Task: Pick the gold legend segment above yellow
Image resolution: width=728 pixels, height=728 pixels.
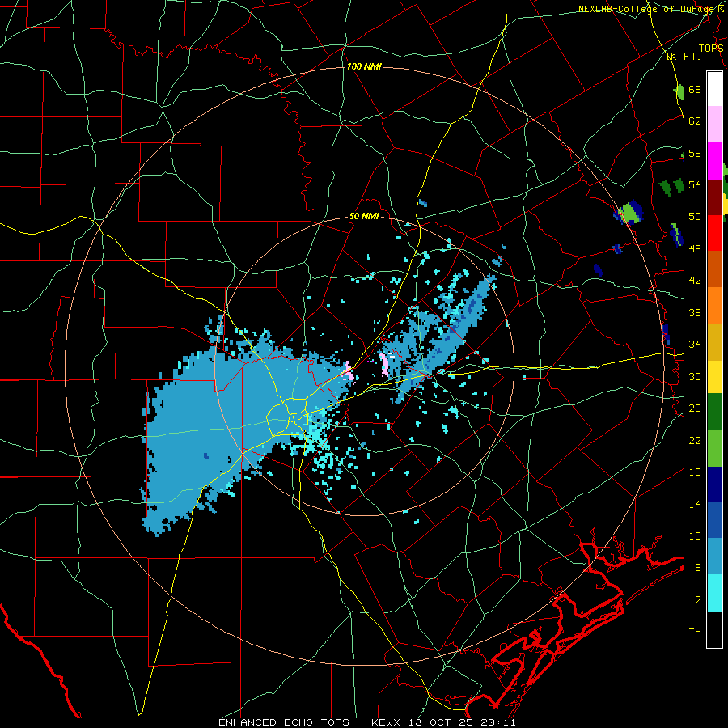Action: 714,342
